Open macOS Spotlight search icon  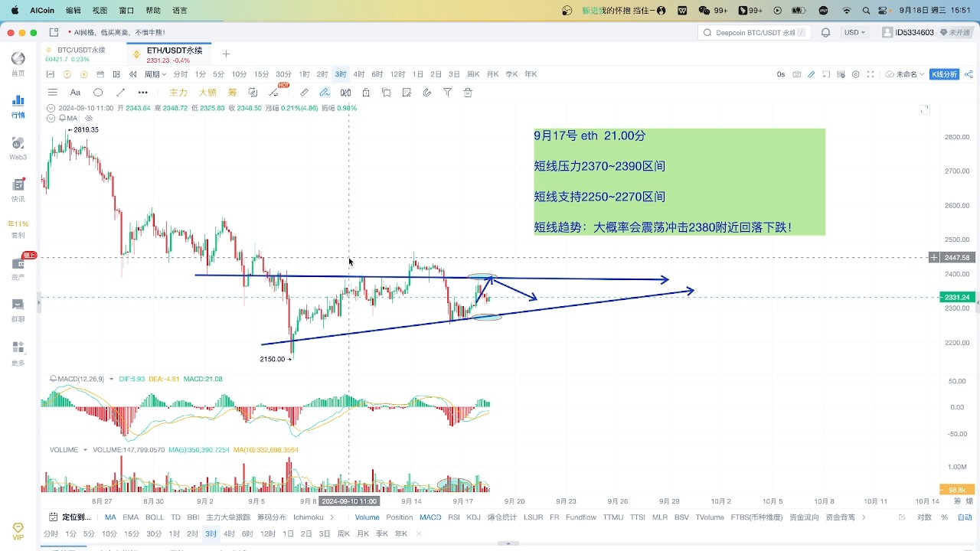(x=866, y=11)
